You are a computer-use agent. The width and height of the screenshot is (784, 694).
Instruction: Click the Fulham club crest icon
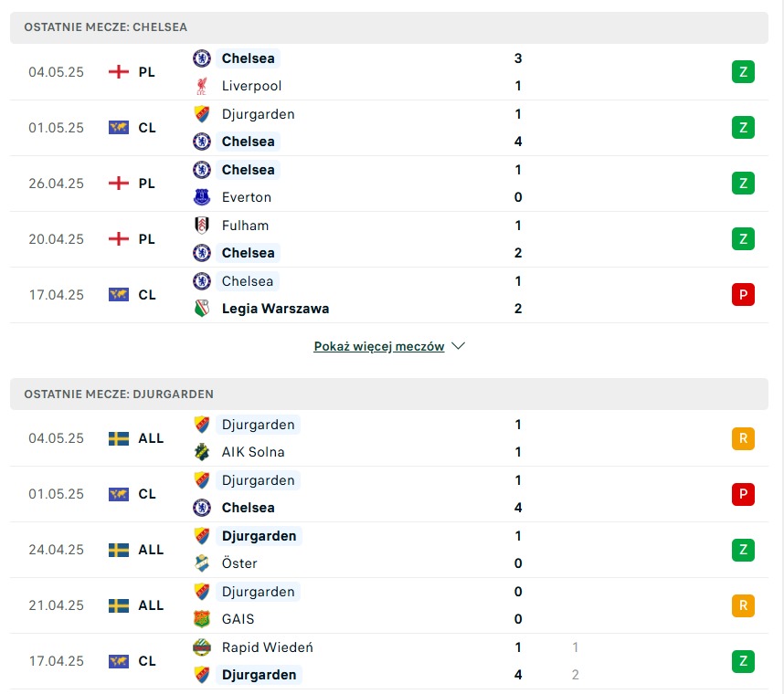coord(202,226)
